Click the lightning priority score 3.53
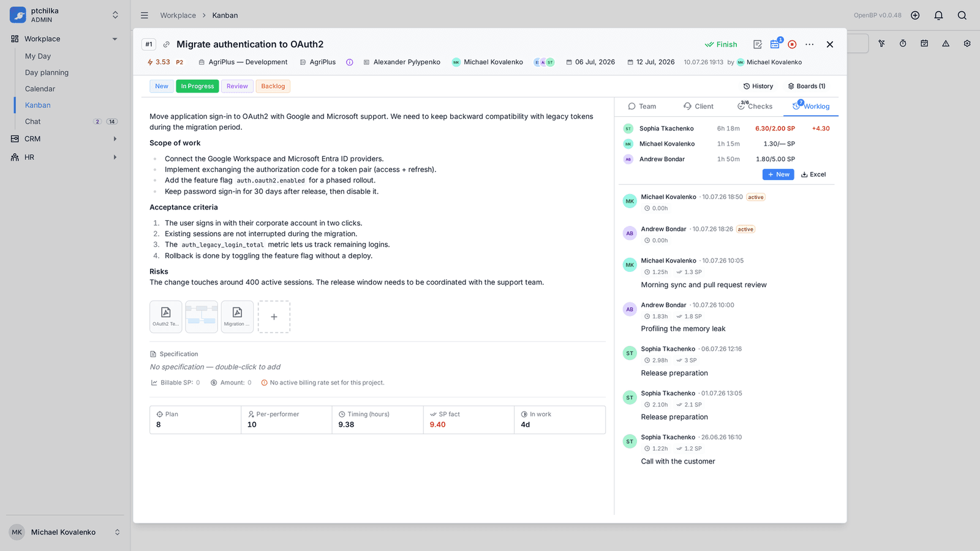Viewport: 980px width, 551px height. click(x=159, y=62)
